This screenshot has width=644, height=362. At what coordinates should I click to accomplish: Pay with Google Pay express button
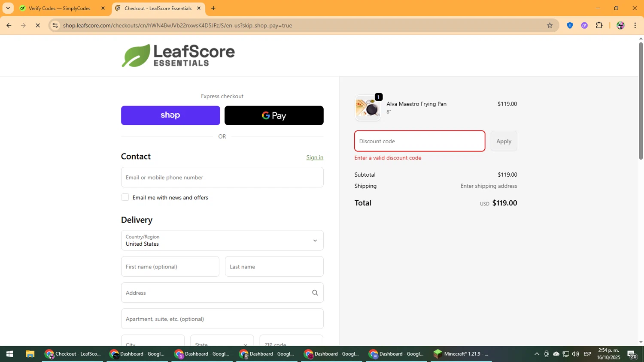click(x=274, y=115)
